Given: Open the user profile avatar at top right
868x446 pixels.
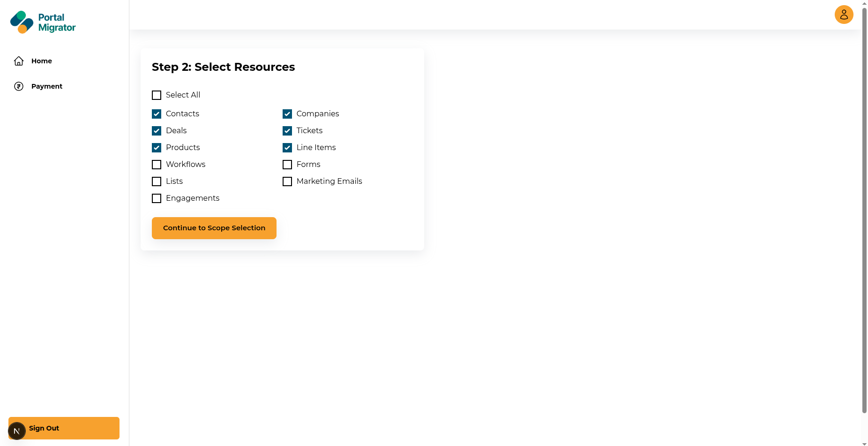Looking at the screenshot, I should click(844, 15).
